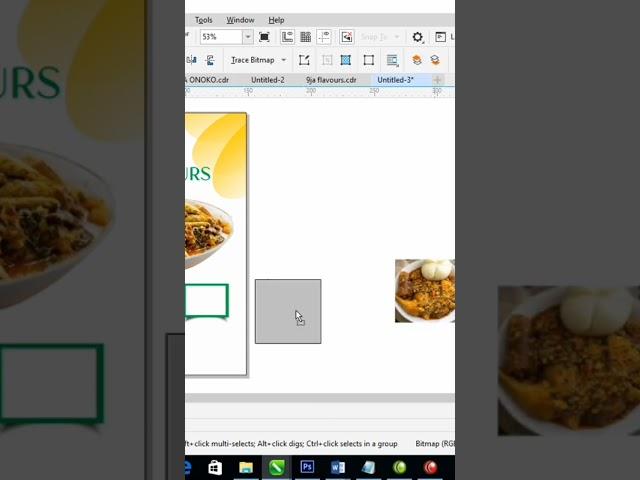Click the To Front of Layer icon
The width and height of the screenshot is (640, 480).
tap(416, 60)
